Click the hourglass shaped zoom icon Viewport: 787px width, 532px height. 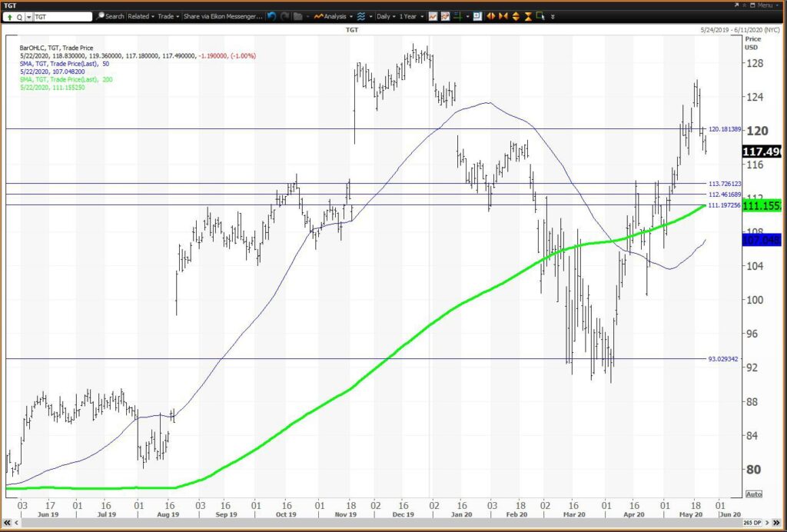528,17
